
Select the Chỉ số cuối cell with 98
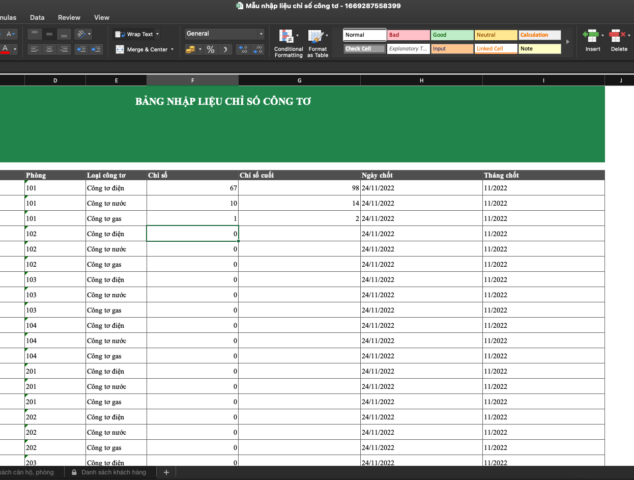point(299,188)
